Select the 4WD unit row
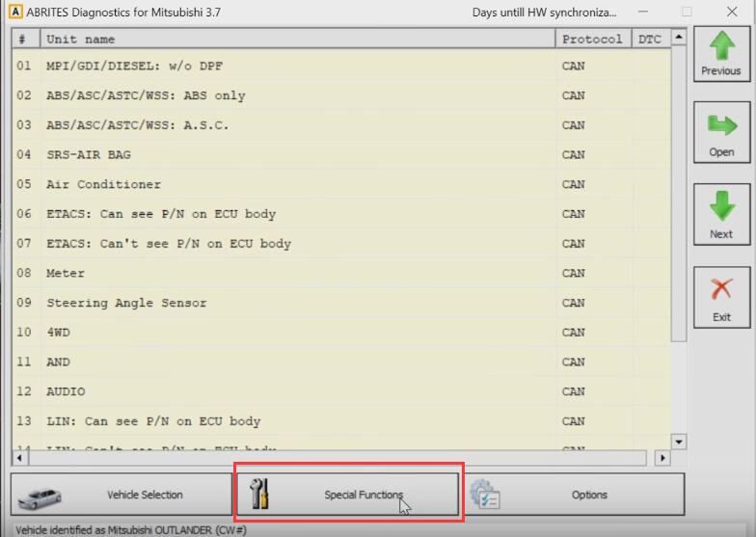This screenshot has width=756, height=537. [341, 332]
